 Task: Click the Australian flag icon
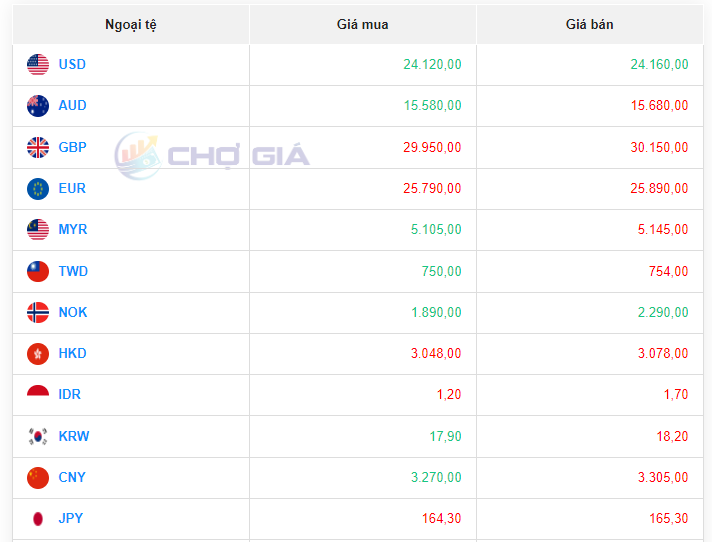(38, 106)
